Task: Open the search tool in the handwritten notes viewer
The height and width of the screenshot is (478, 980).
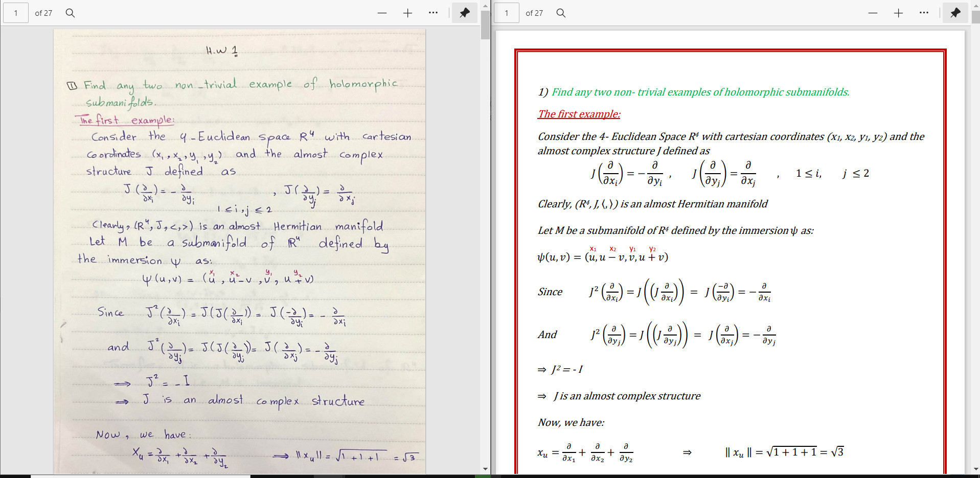Action: pos(70,13)
